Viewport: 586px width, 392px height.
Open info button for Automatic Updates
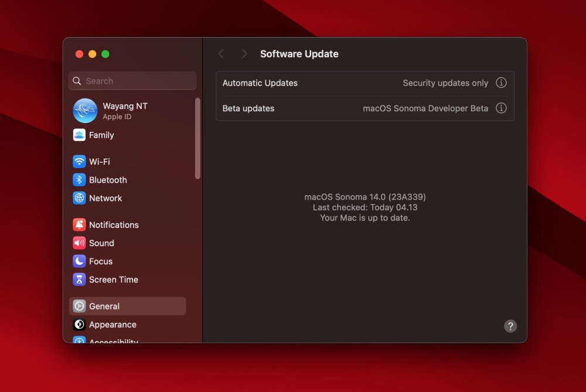click(501, 83)
